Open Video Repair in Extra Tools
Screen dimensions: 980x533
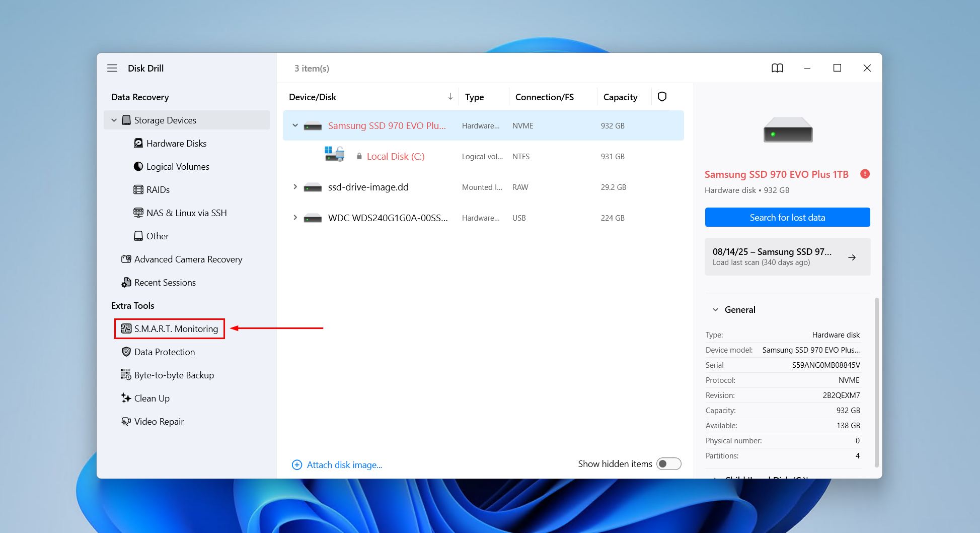pyautogui.click(x=159, y=421)
